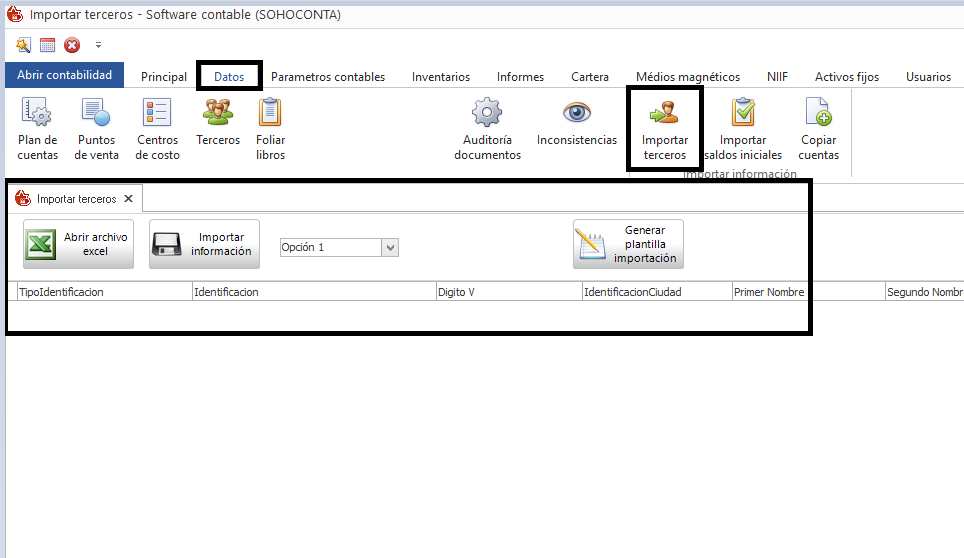964x558 pixels.
Task: Click Generar plantilla importación button
Action: click(628, 245)
